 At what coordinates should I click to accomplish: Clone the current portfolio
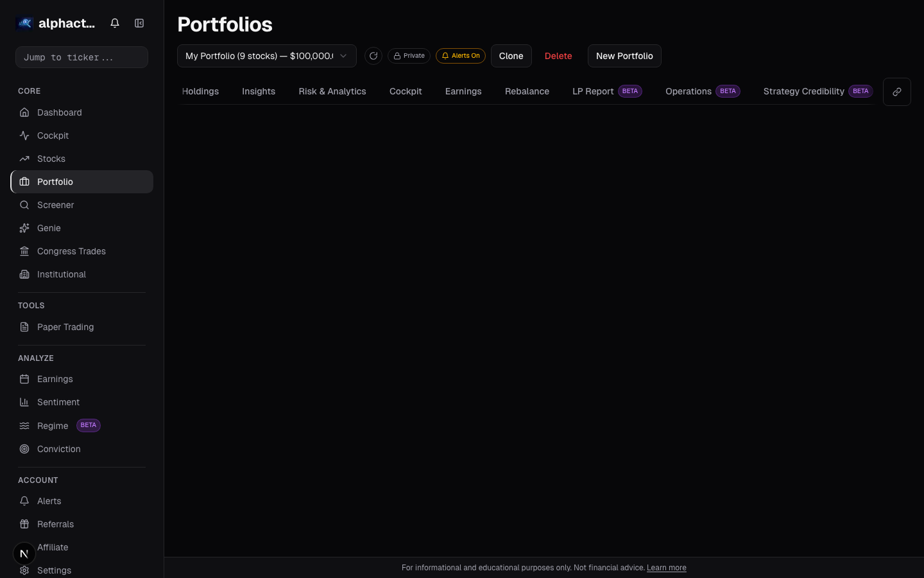(x=511, y=56)
